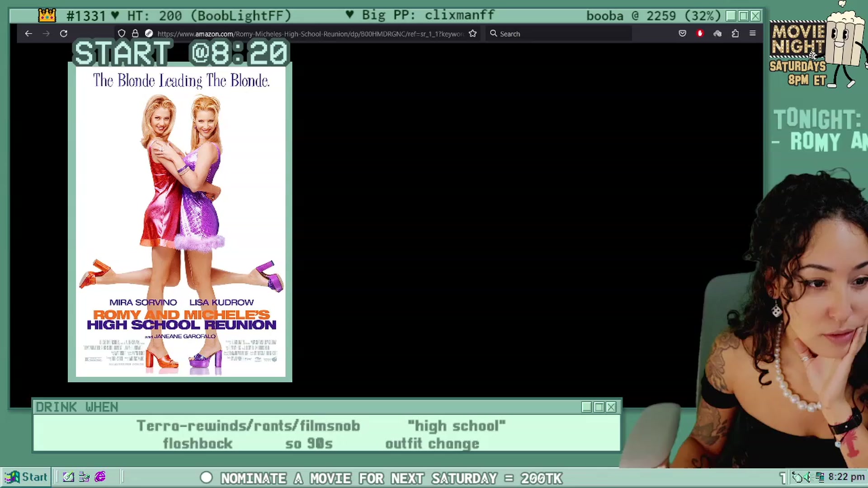Click the "outfit change" drink rule

pos(432,444)
